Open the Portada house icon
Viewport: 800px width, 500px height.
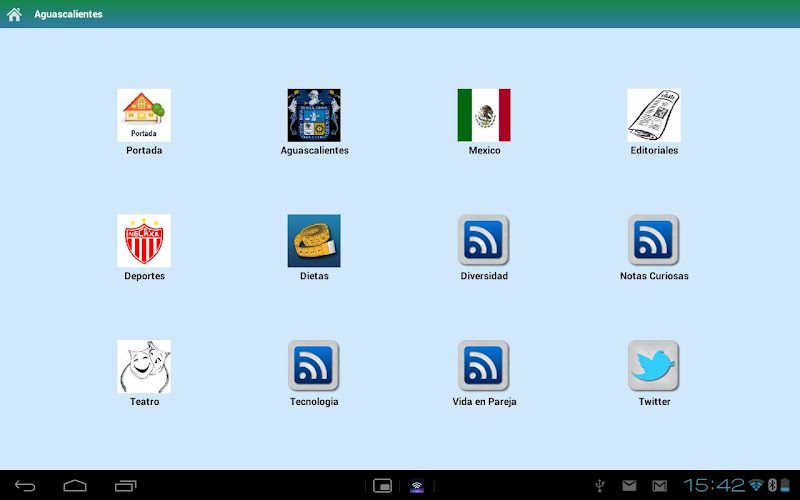coord(144,115)
